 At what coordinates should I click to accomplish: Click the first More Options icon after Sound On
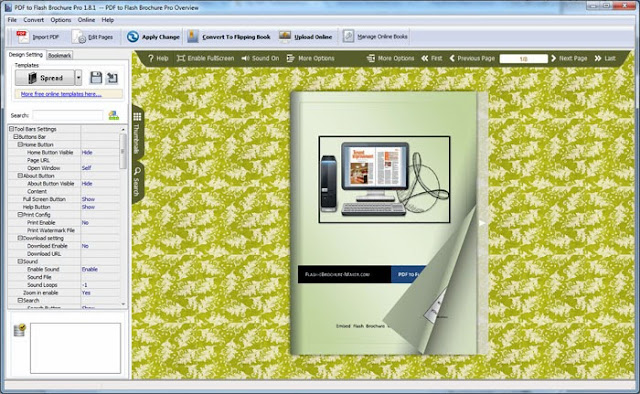pos(290,58)
